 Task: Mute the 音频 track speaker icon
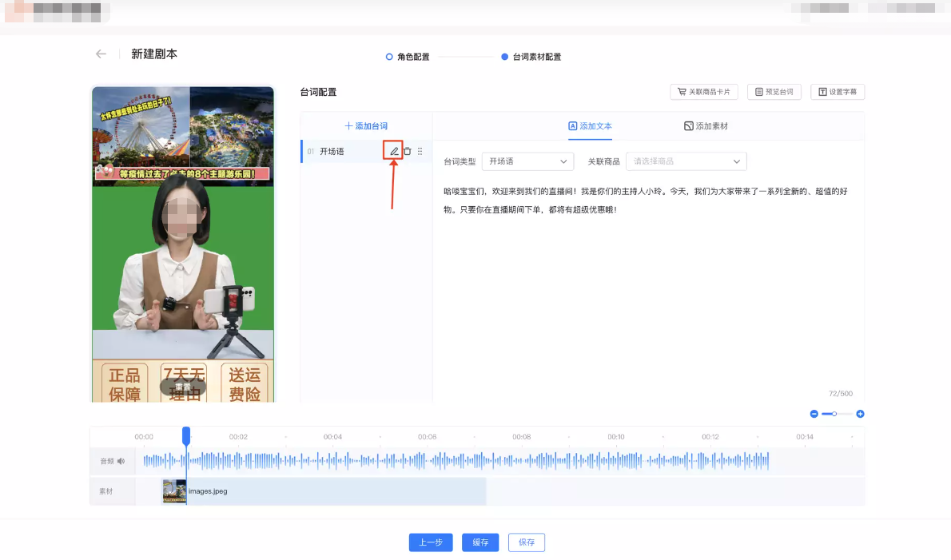tap(121, 461)
